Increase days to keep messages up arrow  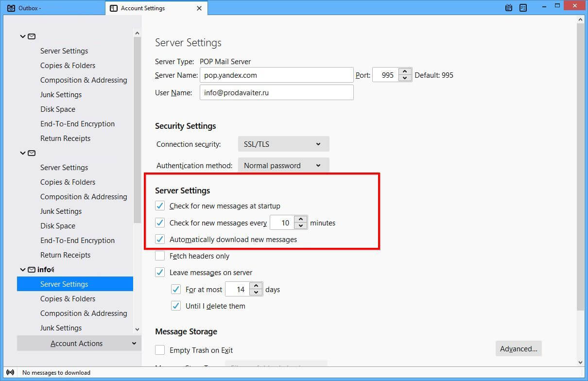pyautogui.click(x=256, y=286)
